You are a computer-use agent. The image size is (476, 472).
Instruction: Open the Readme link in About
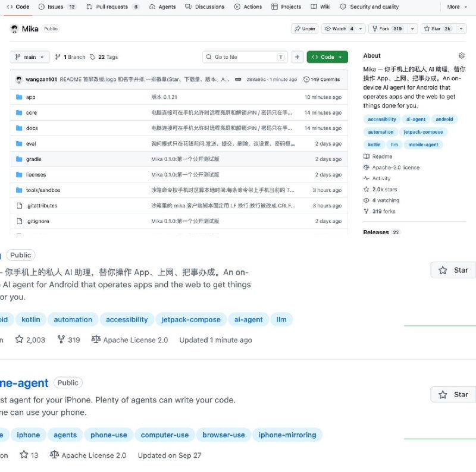coord(378,156)
